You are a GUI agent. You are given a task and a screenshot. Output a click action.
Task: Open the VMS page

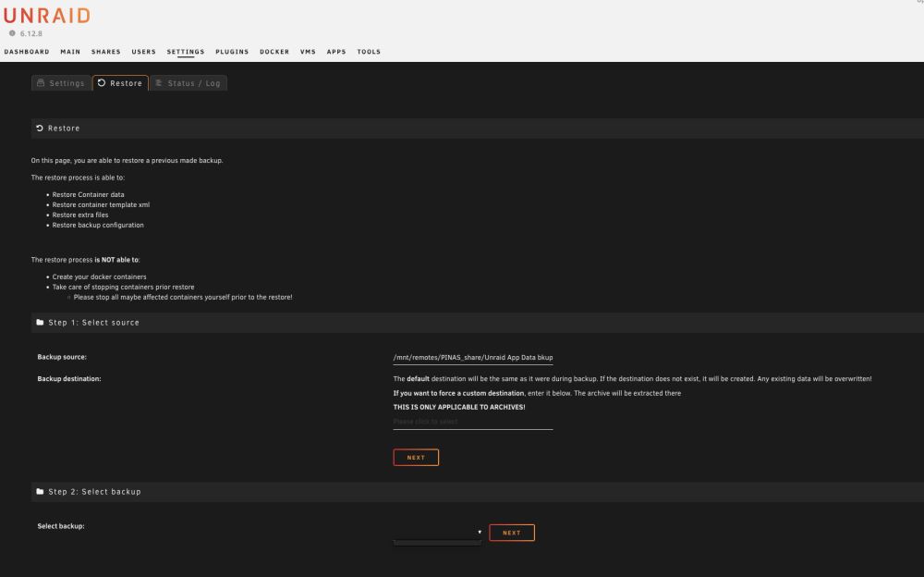click(x=309, y=52)
